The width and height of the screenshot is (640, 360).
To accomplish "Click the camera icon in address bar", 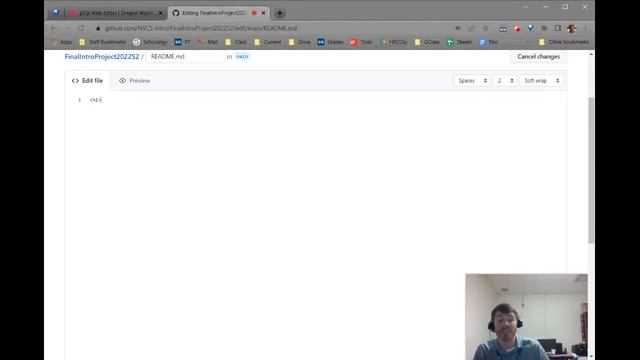I will 458,28.
